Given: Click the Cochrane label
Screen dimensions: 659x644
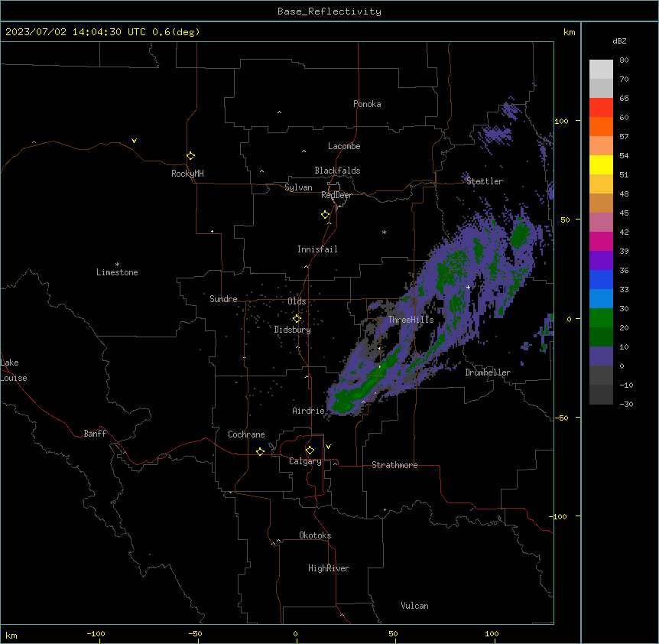Looking at the screenshot, I should click(246, 434).
